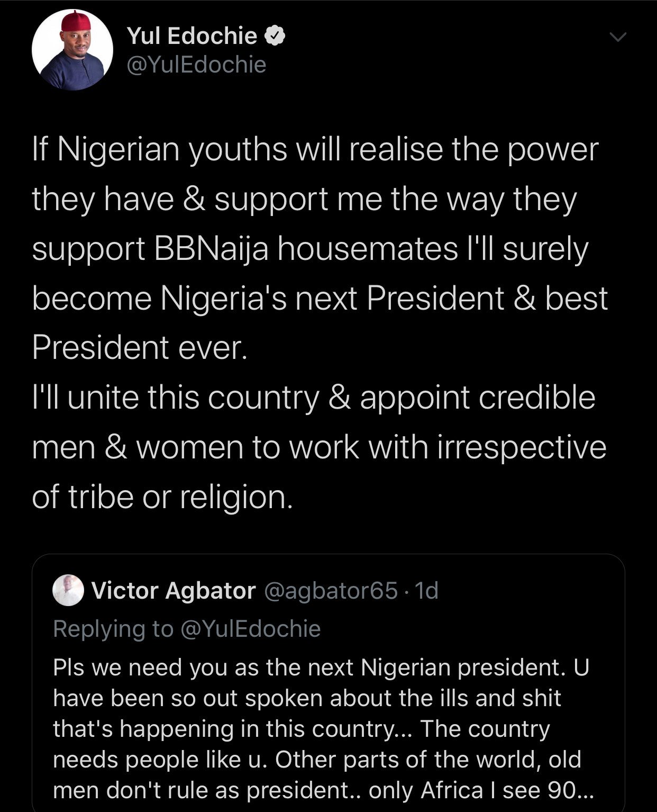Image resolution: width=657 pixels, height=812 pixels.
Task: Open Yul Edochie's profile picture
Action: [x=72, y=50]
